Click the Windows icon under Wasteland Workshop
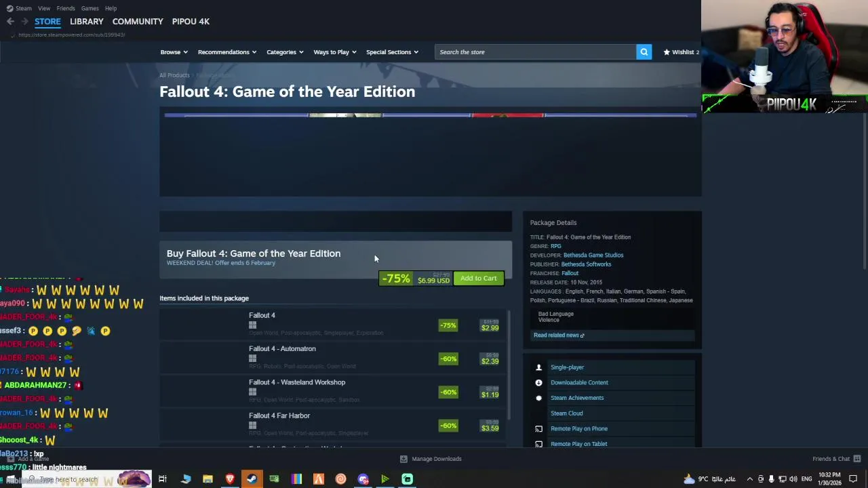The image size is (868, 488). (x=252, y=392)
